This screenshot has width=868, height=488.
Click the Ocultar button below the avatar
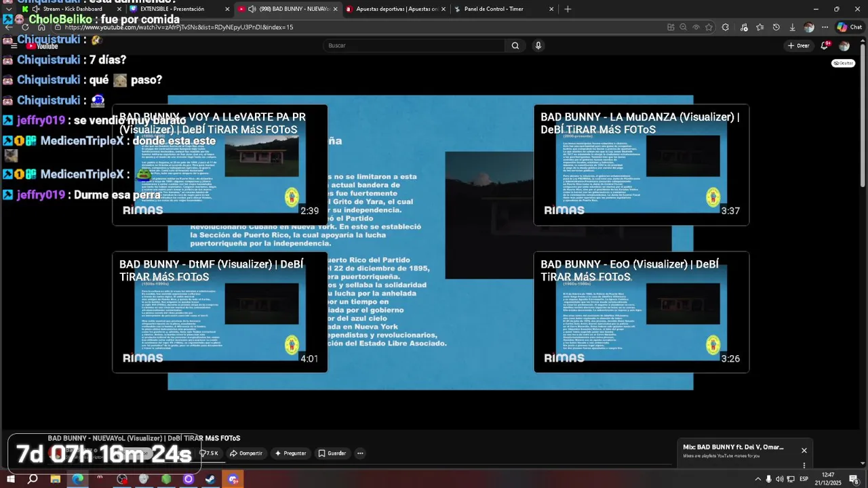844,63
